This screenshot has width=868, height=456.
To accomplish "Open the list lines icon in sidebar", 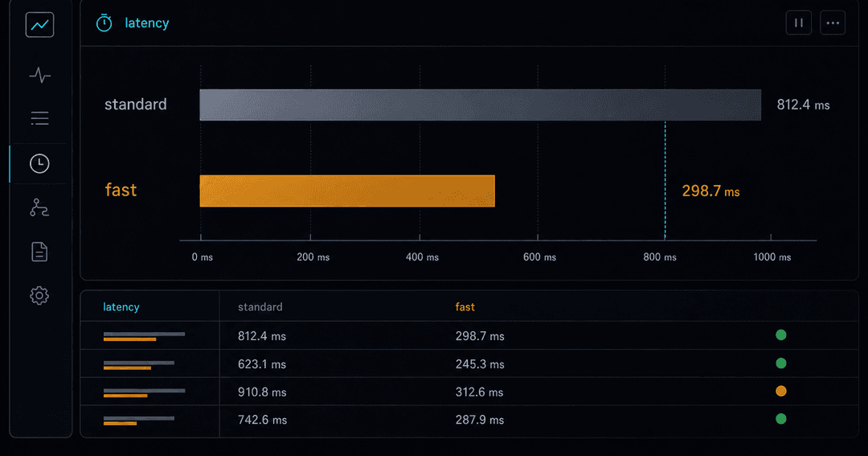I will [39, 118].
